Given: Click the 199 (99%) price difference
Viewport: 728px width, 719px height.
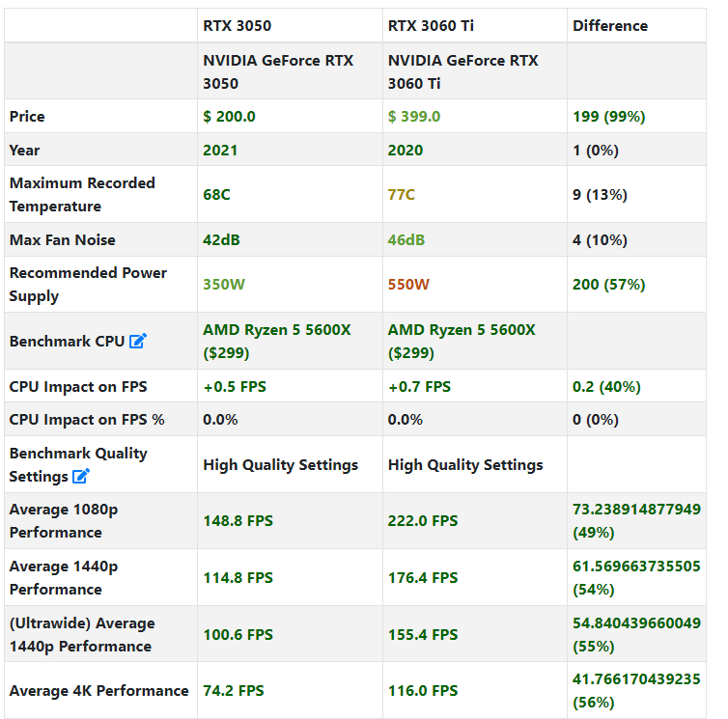Looking at the screenshot, I should 609,116.
